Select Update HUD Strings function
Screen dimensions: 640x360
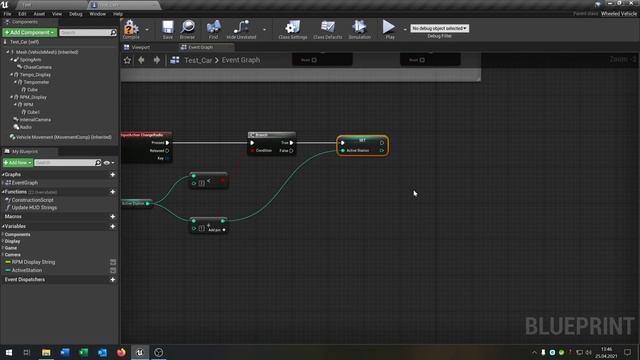click(x=34, y=207)
